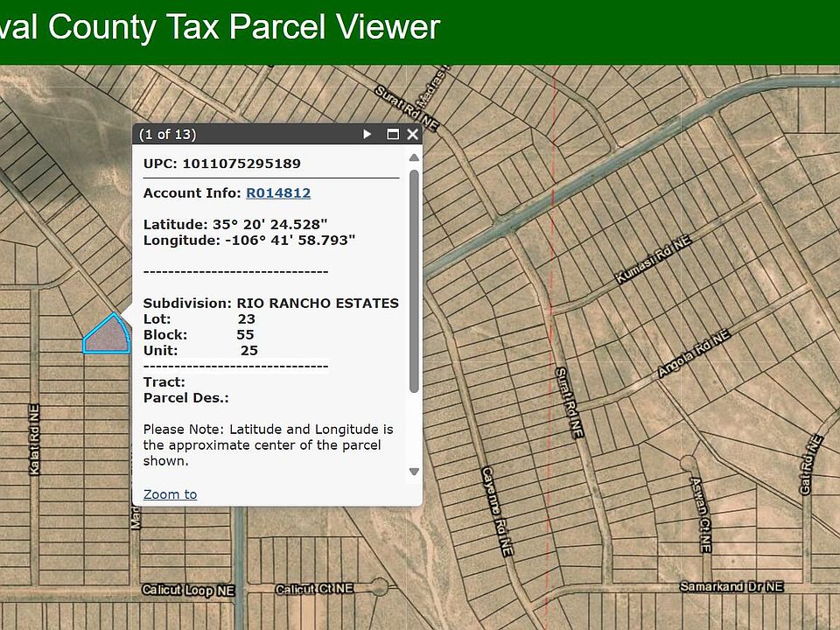Click the Zoom to link
This screenshot has height=630, width=840.
(170, 493)
